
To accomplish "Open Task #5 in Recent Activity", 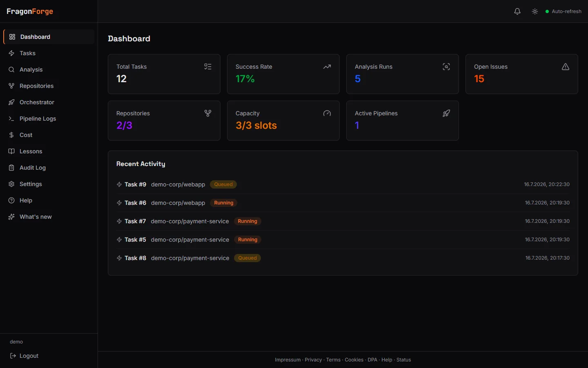I will (x=343, y=240).
